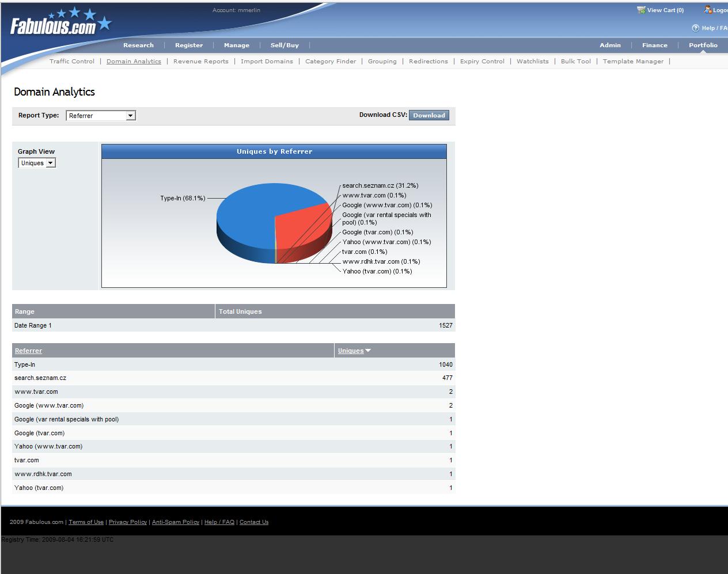Open the Redirections section

pos(429,61)
